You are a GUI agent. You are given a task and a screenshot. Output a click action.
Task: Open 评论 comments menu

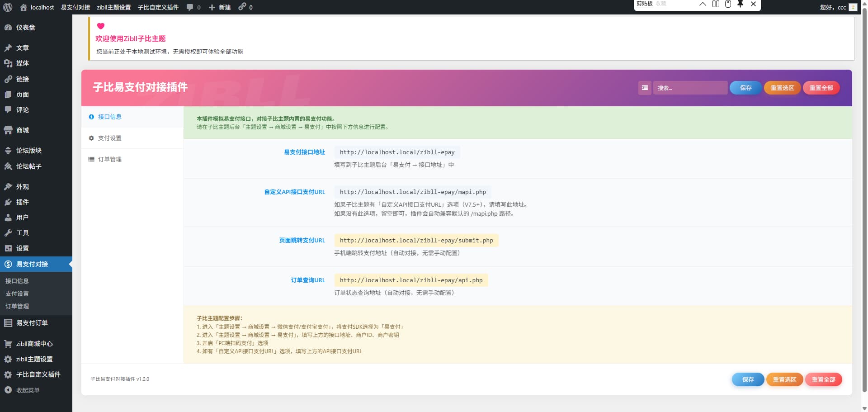click(x=36, y=110)
